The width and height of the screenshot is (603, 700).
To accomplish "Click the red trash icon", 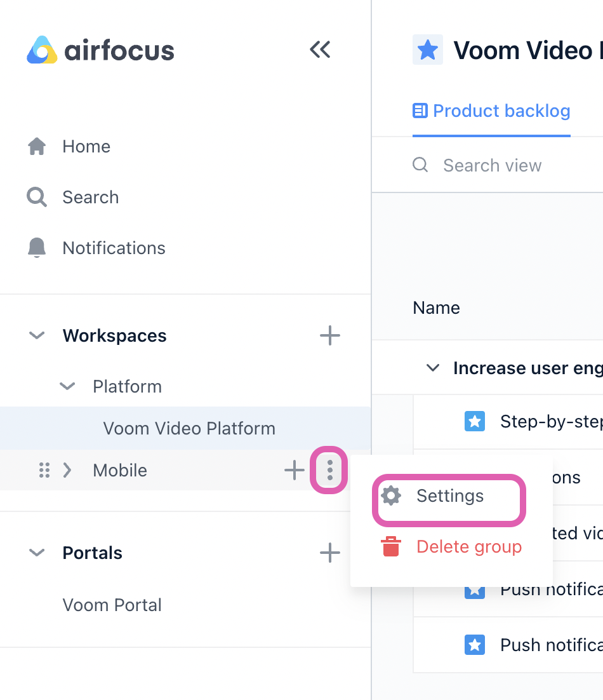I will tap(391, 546).
